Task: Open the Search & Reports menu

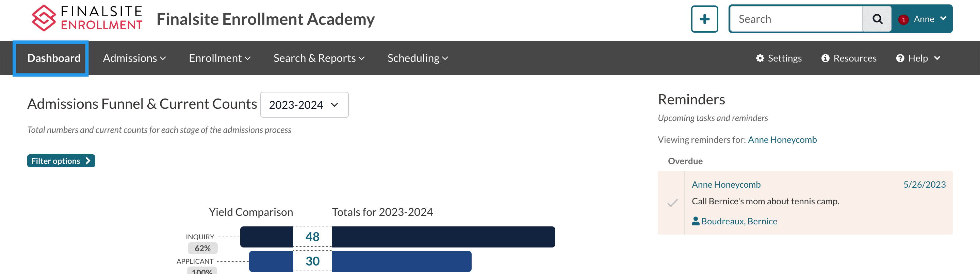Action: (319, 58)
